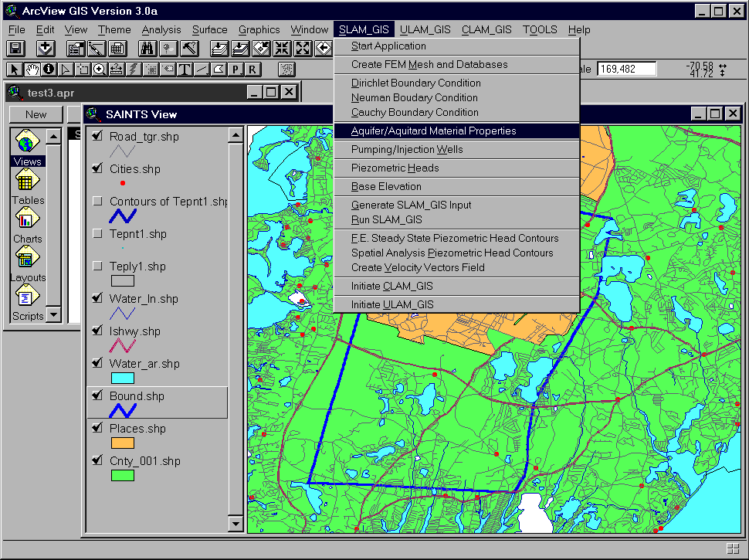The height and width of the screenshot is (560, 749).
Task: Open the Theme menu
Action: [x=114, y=29]
